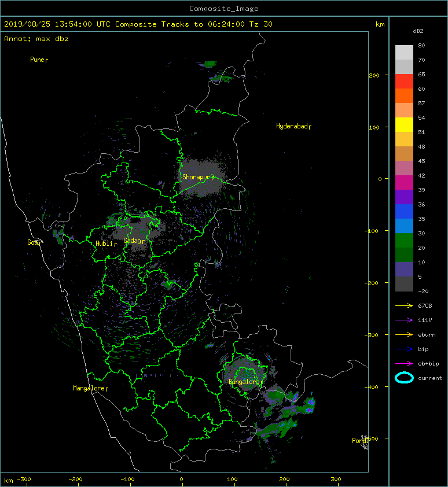
Task: Click the Mangalore city label
Action: click(x=90, y=388)
